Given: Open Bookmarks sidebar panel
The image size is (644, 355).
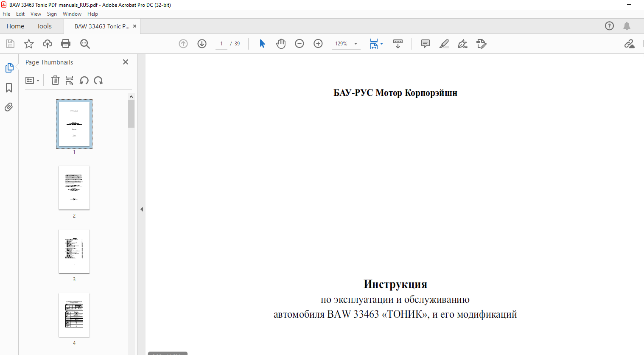Looking at the screenshot, I should (9, 88).
